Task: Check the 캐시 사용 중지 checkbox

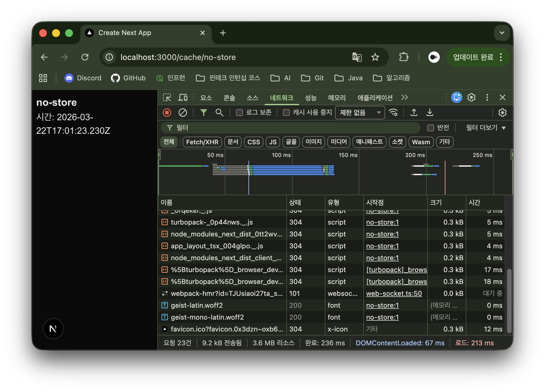Action: 286,113
